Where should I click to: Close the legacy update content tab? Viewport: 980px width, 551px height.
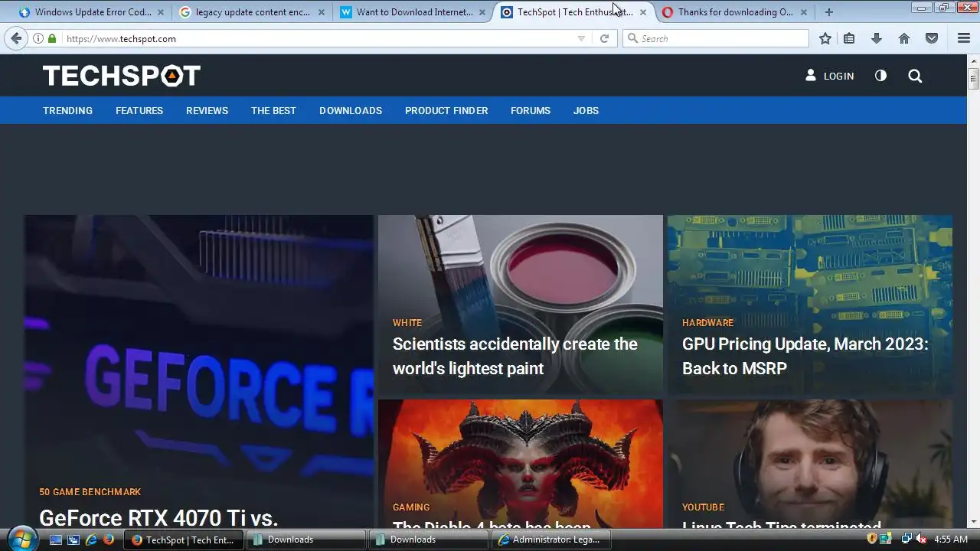point(322,12)
